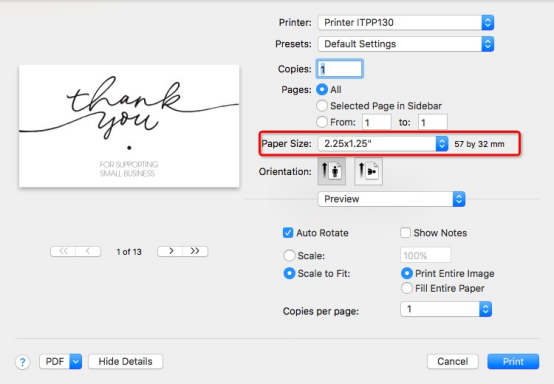This screenshot has height=384, width=554.
Task: Enable the Show Notes checkbox
Action: click(405, 233)
